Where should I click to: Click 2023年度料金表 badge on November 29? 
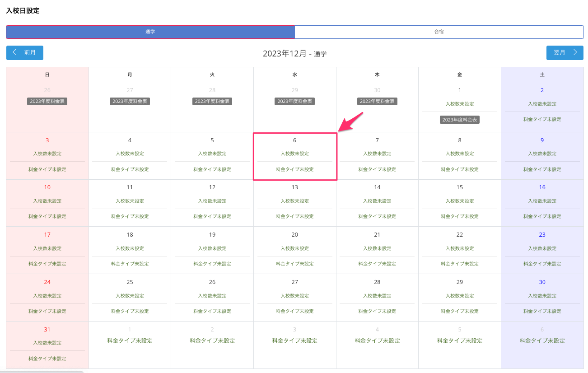coord(294,102)
